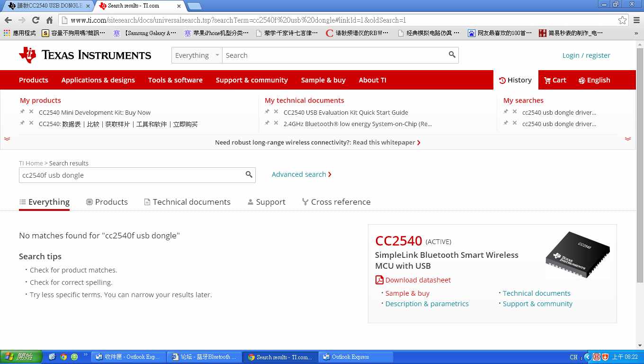Viewport: 644px width, 364px height.
Task: Click the Download datasheet link
Action: [418, 280]
